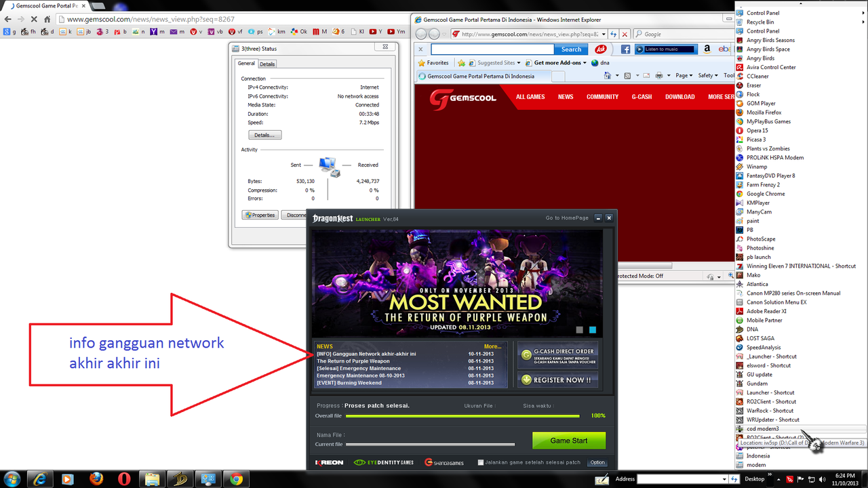Launch Google Chrome from the taskbar
This screenshot has width=868, height=488.
[235, 479]
